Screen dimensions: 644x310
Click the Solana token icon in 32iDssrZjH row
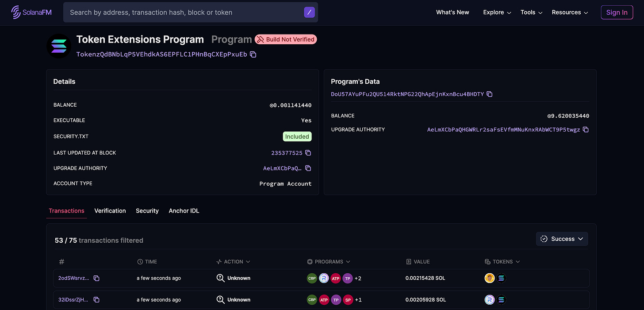pos(501,300)
